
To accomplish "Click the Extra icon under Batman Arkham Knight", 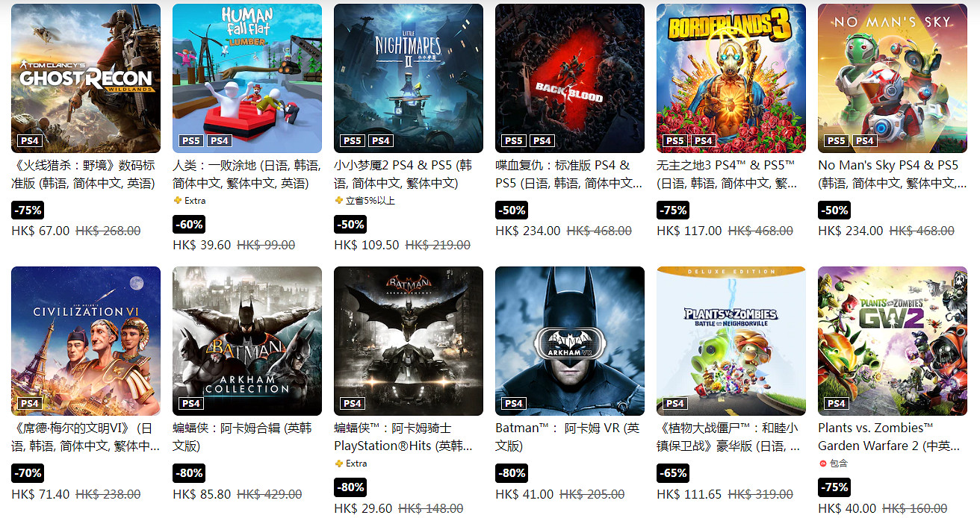I will click(x=338, y=464).
